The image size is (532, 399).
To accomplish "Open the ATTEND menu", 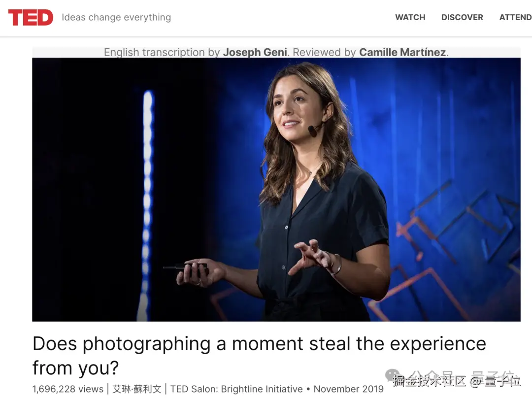I will coord(515,17).
